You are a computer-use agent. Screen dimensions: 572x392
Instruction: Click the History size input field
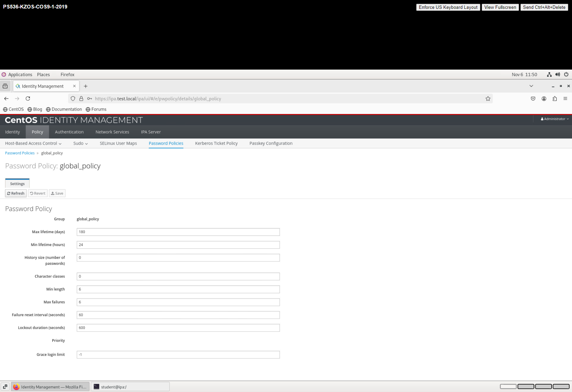[178, 258]
